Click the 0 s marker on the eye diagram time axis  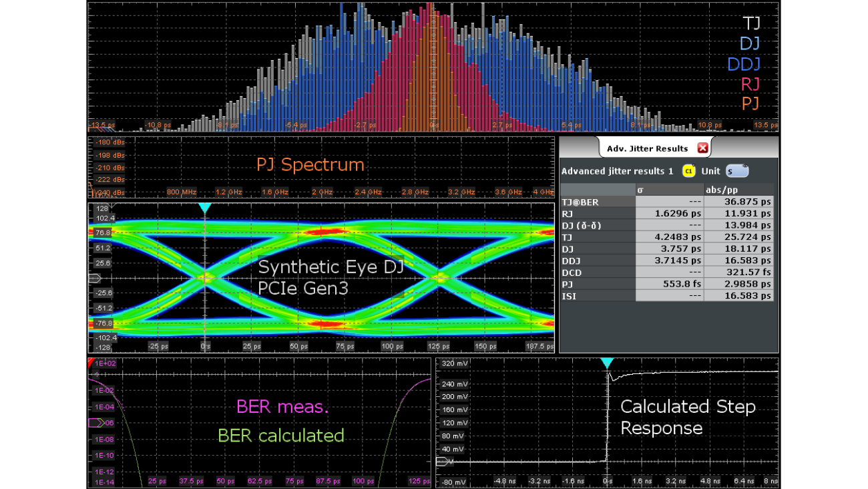[204, 347]
